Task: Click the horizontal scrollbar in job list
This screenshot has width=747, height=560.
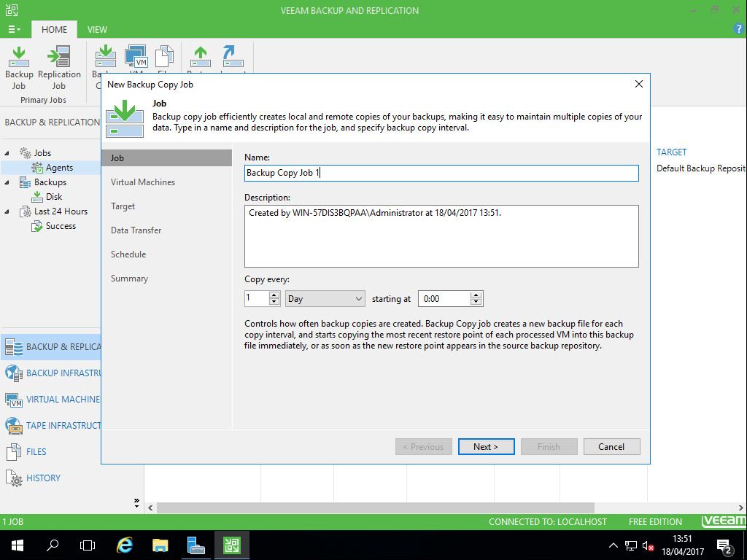Action: [x=376, y=507]
